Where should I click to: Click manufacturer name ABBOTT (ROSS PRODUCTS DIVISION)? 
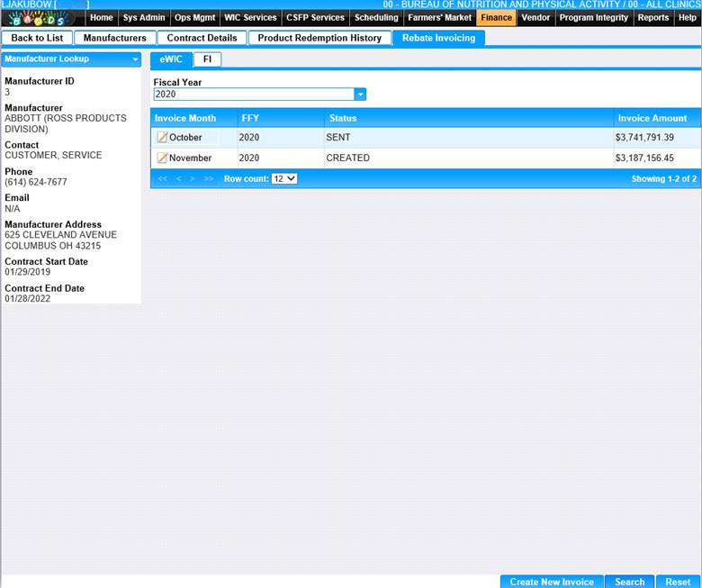66,123
